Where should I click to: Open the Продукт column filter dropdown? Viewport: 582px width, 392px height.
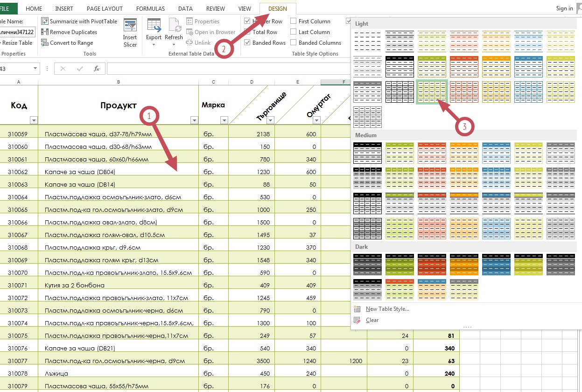point(194,120)
